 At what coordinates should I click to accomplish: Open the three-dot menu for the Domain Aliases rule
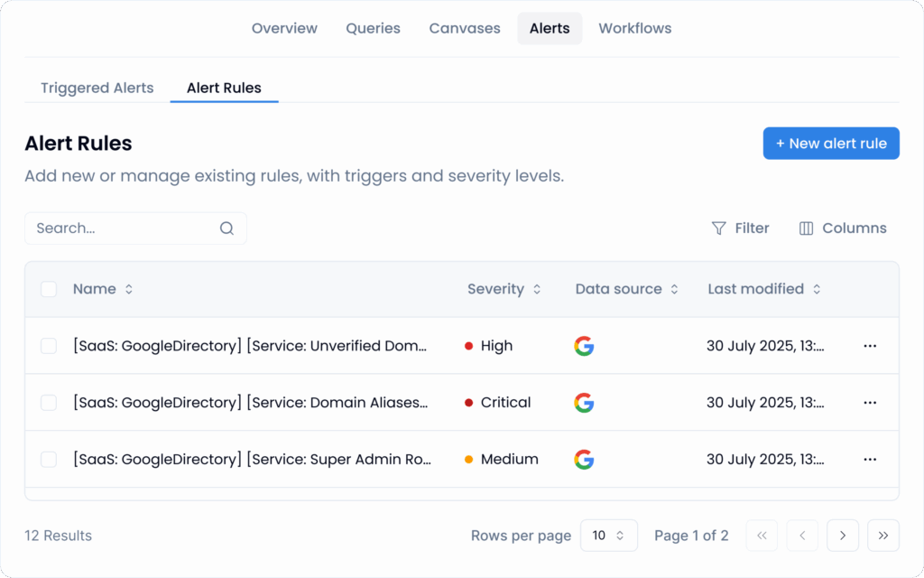coord(870,402)
